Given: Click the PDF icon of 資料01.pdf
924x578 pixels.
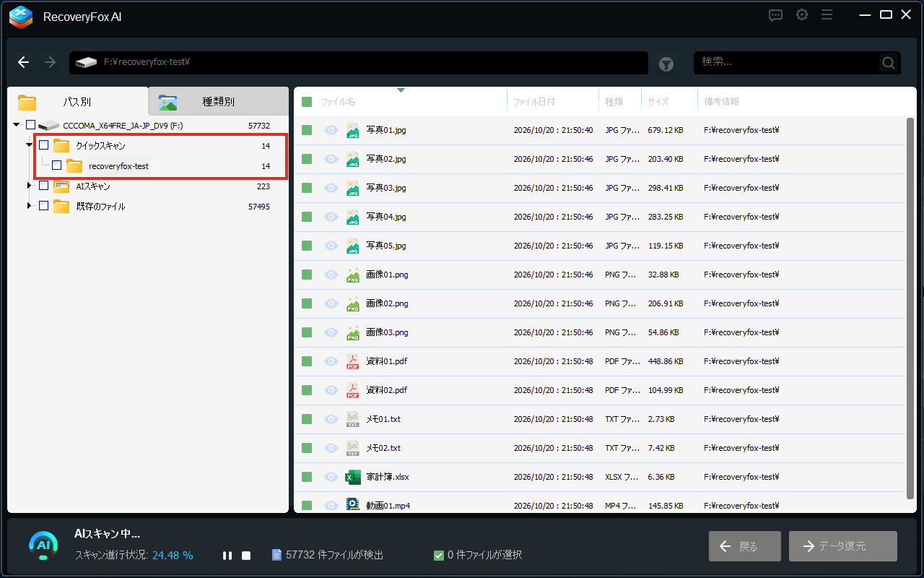Looking at the screenshot, I should tap(353, 361).
